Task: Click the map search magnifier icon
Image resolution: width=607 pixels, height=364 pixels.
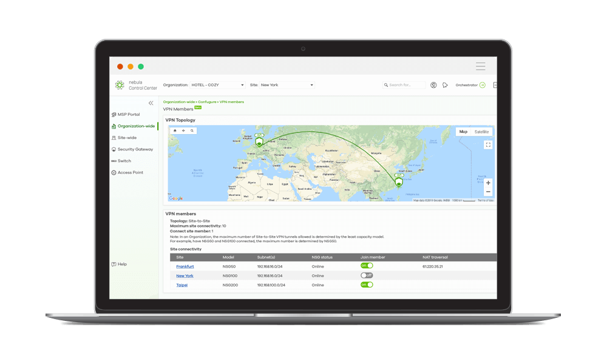Action: (192, 130)
